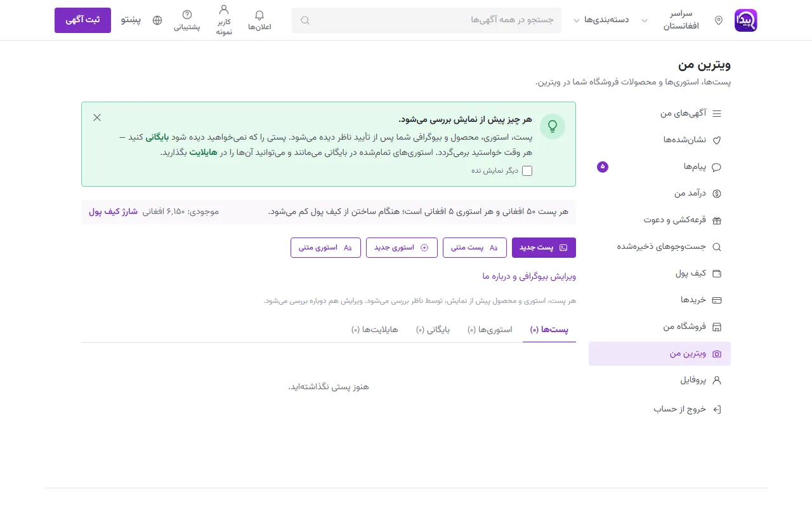
Task: Click the card icon beside خریدها
Action: coord(717,300)
